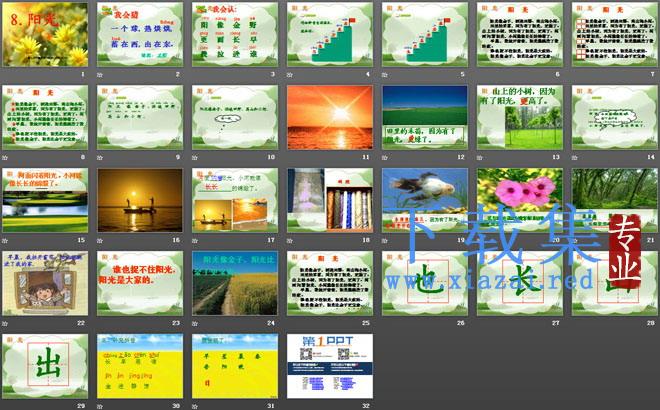Select slide 2 '我会猜' riddle slide

[140, 35]
